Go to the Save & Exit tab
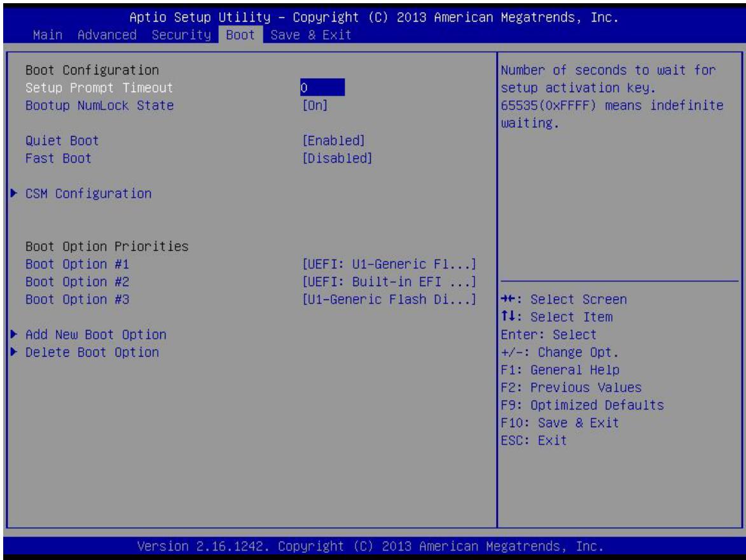Image resolution: width=746 pixels, height=560 pixels. (x=311, y=35)
